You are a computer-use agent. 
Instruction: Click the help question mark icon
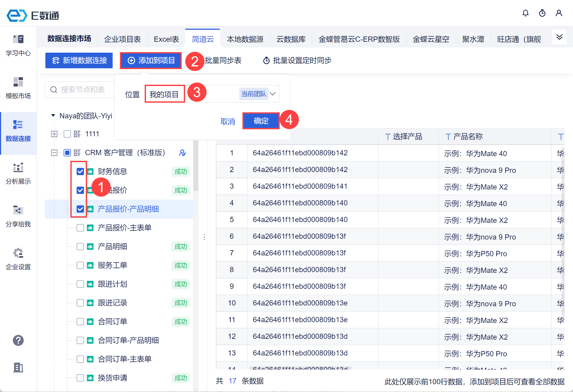click(x=18, y=340)
